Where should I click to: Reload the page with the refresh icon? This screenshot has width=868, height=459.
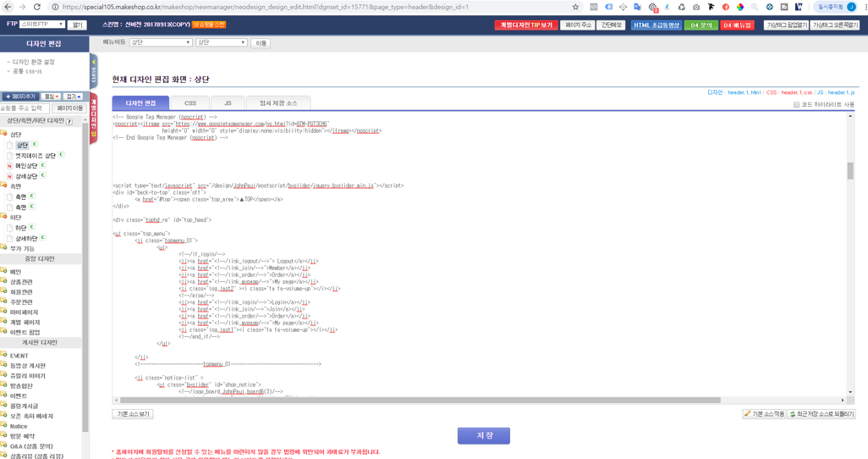click(x=37, y=8)
